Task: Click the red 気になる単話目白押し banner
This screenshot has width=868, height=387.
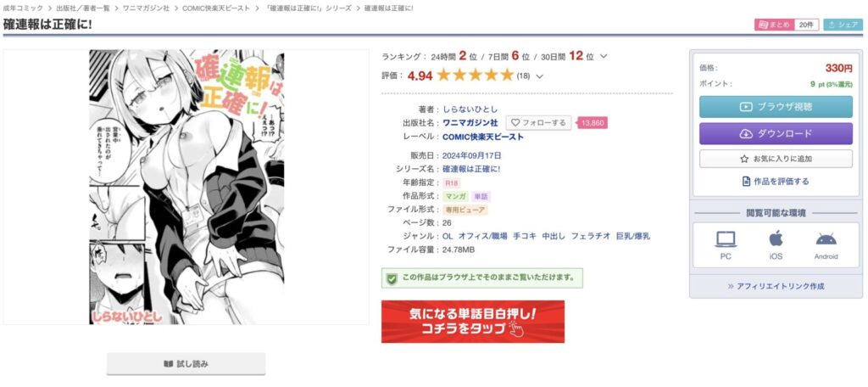Action: (x=473, y=322)
